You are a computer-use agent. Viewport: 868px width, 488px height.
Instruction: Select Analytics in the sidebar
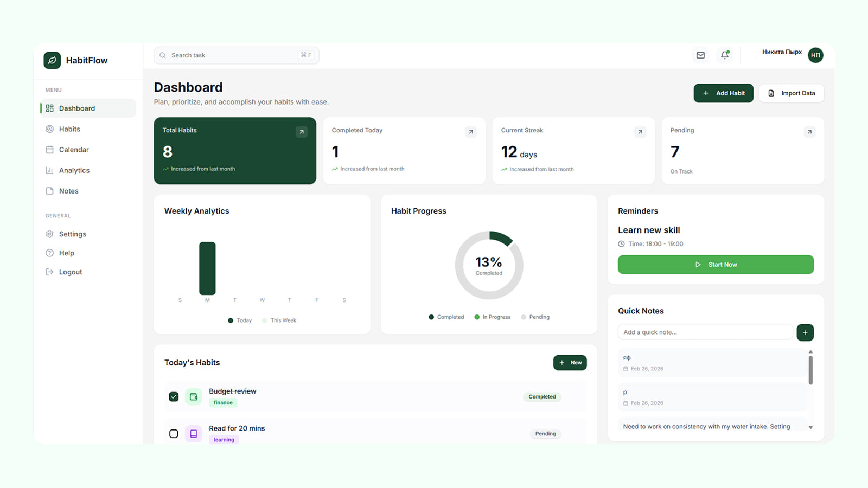point(74,170)
